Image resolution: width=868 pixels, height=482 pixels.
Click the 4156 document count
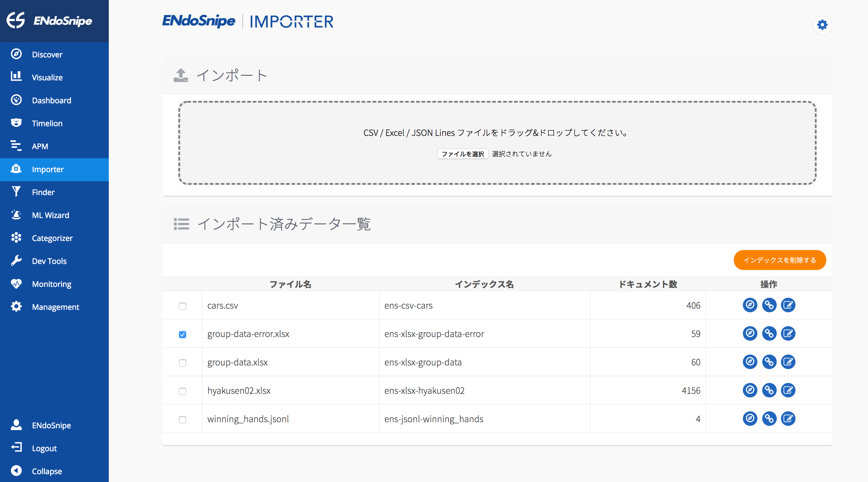click(x=691, y=390)
